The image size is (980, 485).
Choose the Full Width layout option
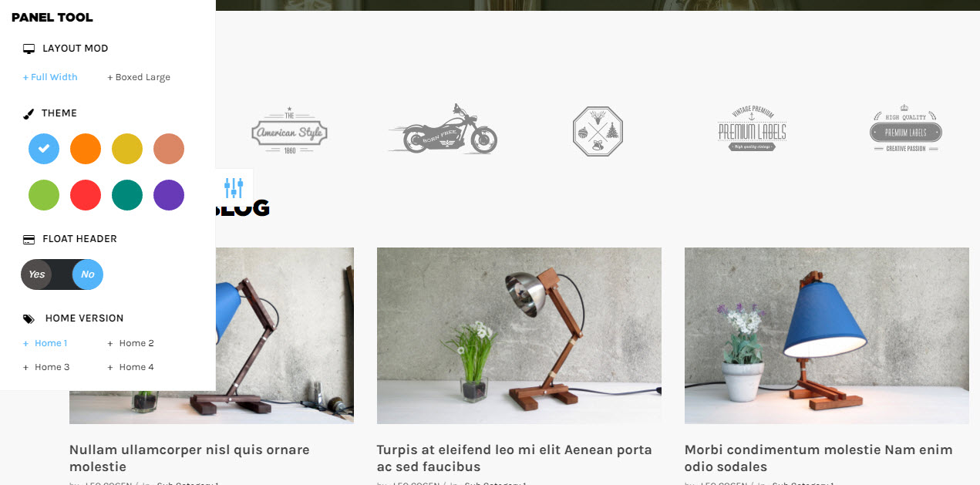(50, 77)
